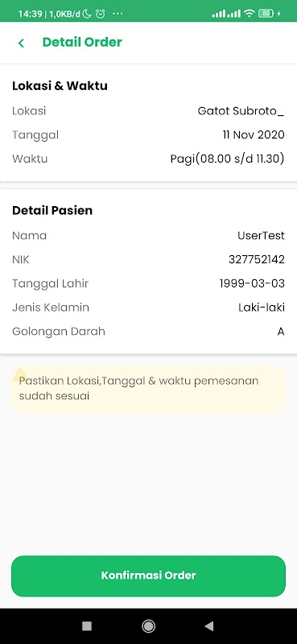
Task: Go back using the green arrow
Action: pyautogui.click(x=21, y=43)
